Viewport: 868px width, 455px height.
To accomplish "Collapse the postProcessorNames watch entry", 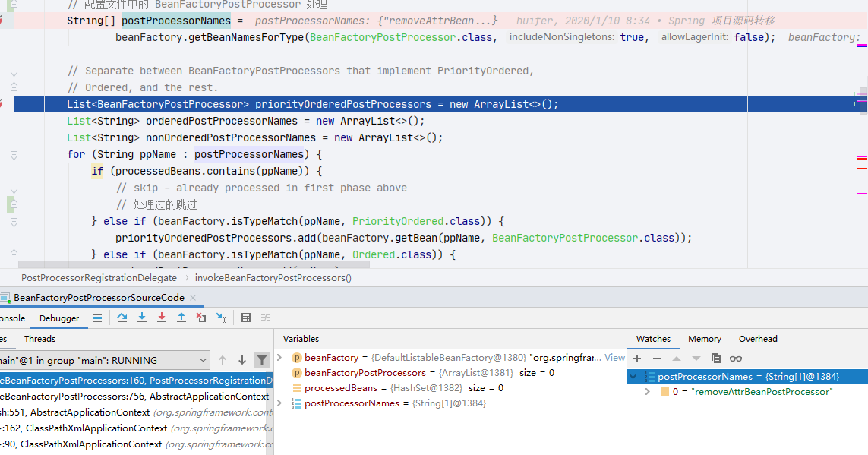I will pyautogui.click(x=633, y=377).
